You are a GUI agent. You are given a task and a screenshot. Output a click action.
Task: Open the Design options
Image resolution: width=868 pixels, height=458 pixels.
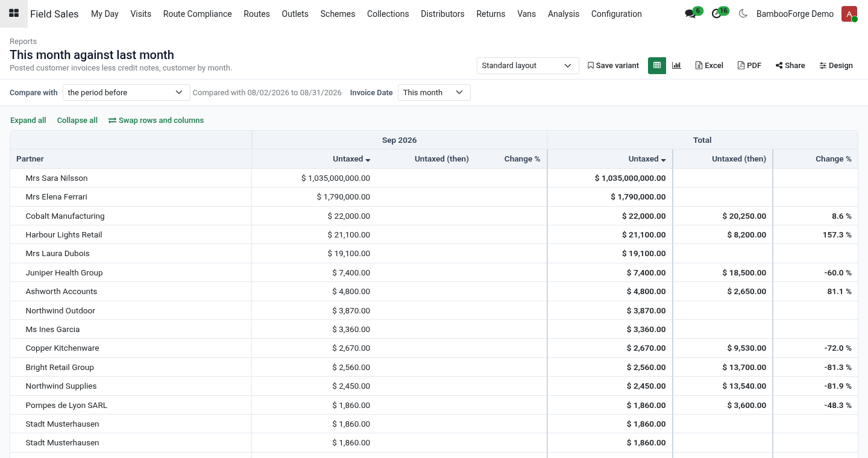(836, 66)
